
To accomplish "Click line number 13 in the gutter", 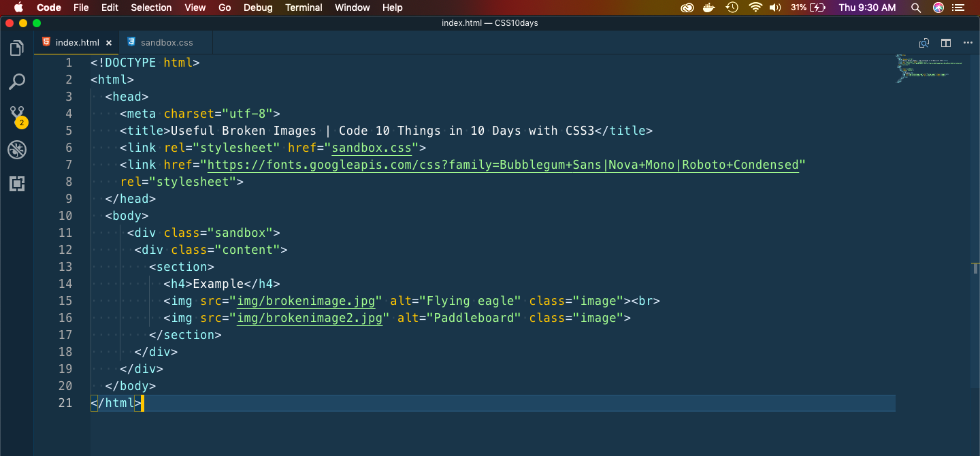I will pos(65,267).
